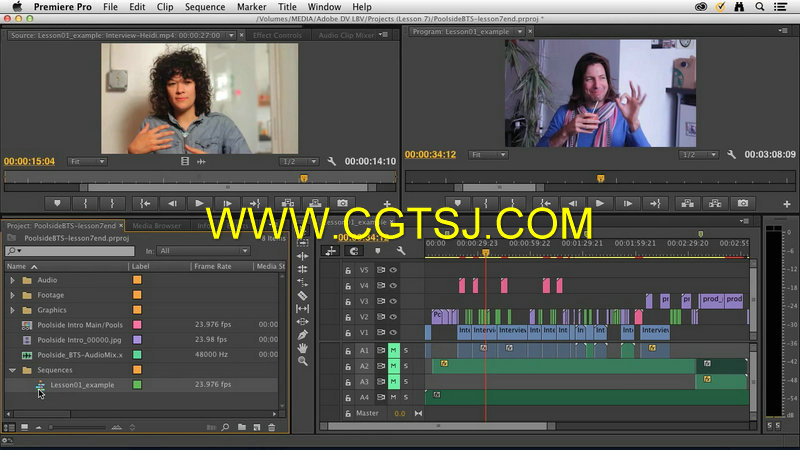The width and height of the screenshot is (800, 450).
Task: Mute track A4 with M button
Action: [x=393, y=397]
